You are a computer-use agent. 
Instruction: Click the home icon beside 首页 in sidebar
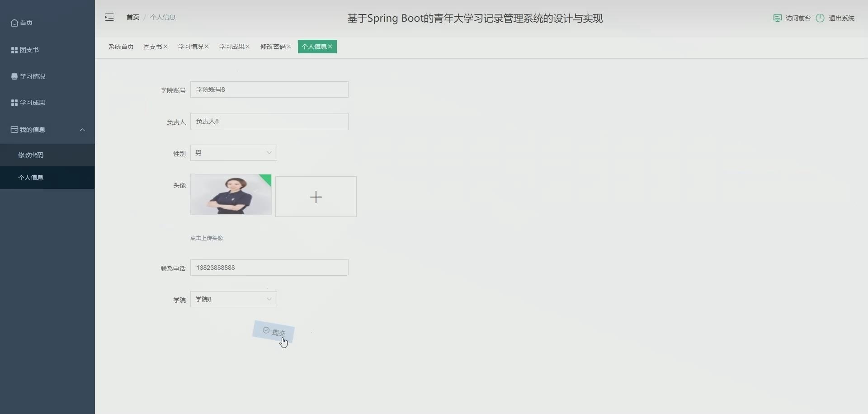(x=14, y=23)
